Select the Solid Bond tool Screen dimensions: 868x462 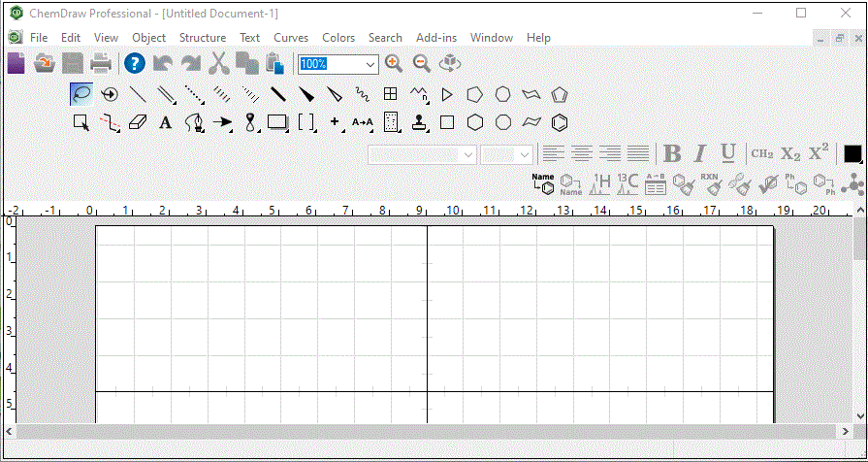(x=138, y=94)
